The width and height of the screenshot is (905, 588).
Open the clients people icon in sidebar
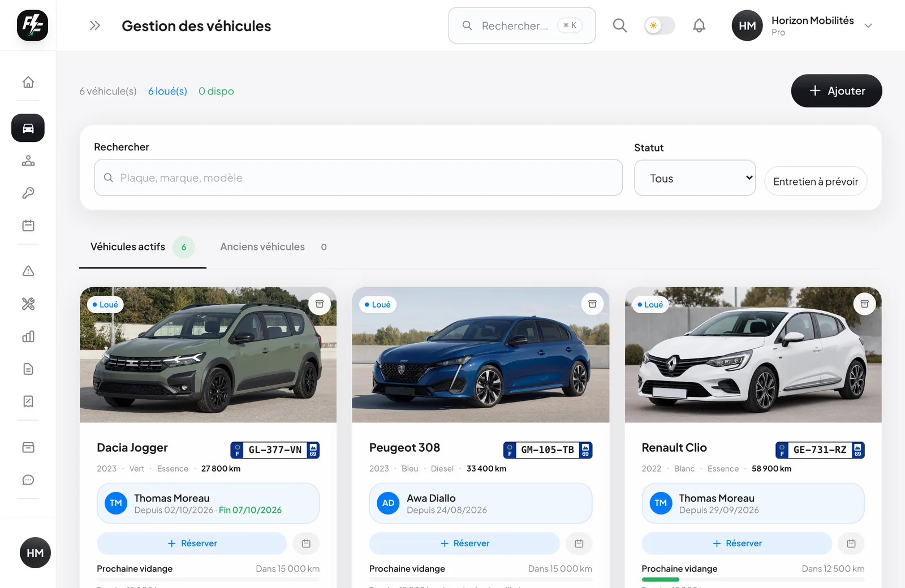point(28,161)
